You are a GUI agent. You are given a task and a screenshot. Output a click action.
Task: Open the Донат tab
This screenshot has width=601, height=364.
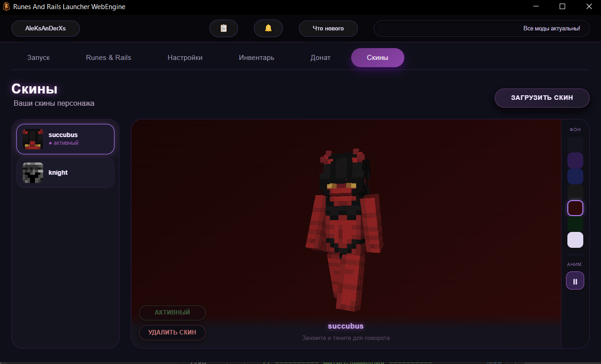coord(321,58)
